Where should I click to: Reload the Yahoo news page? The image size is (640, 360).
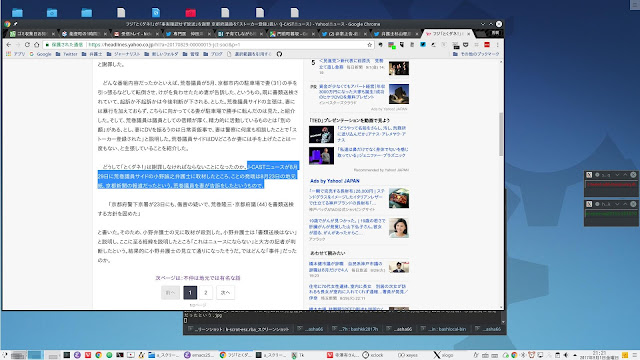point(27,44)
